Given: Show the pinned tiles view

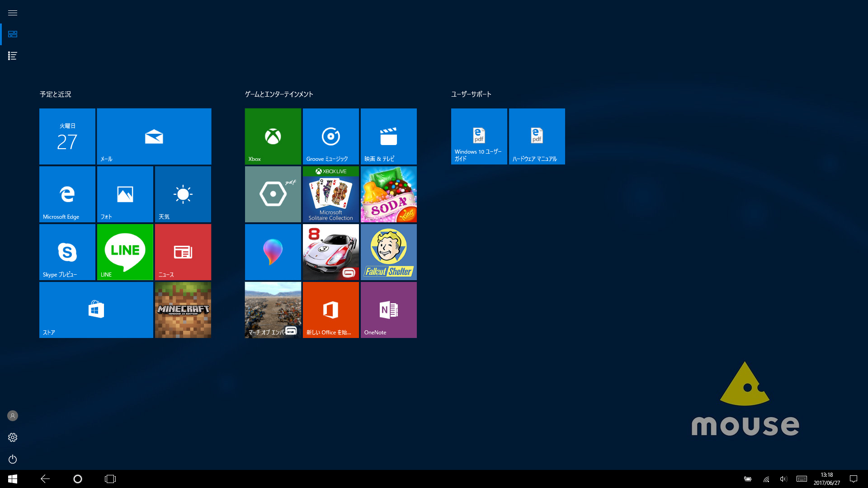Looking at the screenshot, I should click(x=12, y=34).
